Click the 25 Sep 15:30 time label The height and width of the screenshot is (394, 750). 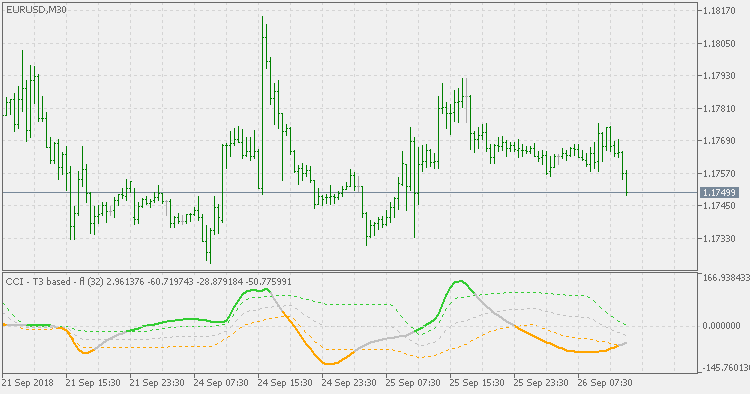[x=477, y=383]
